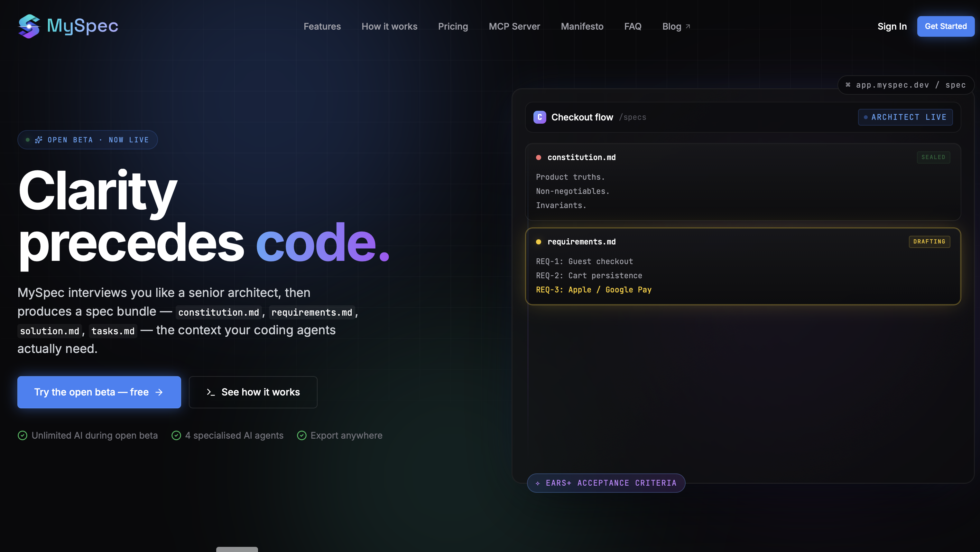Screen dimensions: 980x552
Task: Click Try the open beta — free button
Action: pyautogui.click(x=99, y=392)
